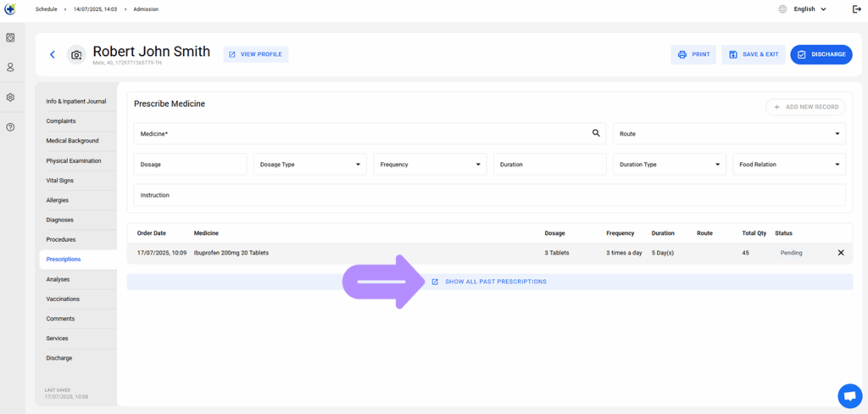Click the Medicine input field
This screenshot has height=414, width=868.
coord(370,133)
